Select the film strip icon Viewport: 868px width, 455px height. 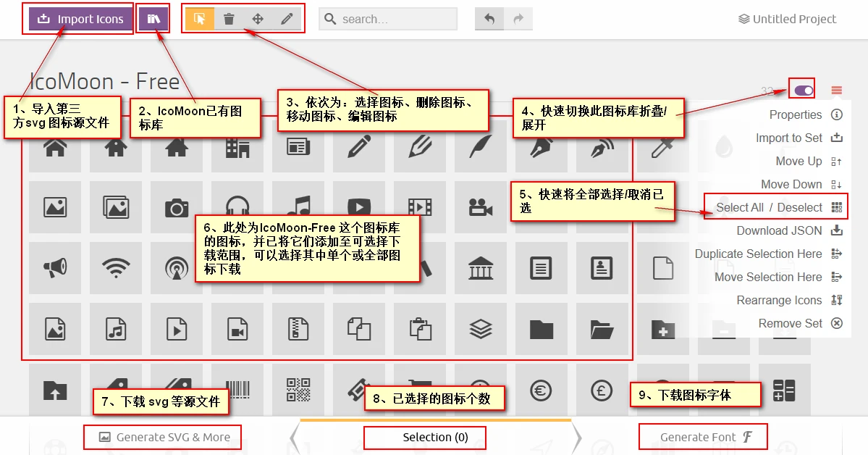420,207
